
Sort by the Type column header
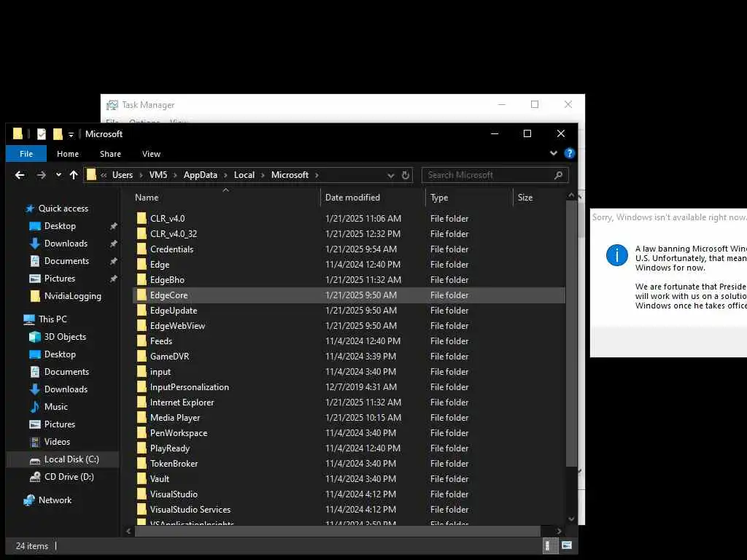tap(439, 197)
